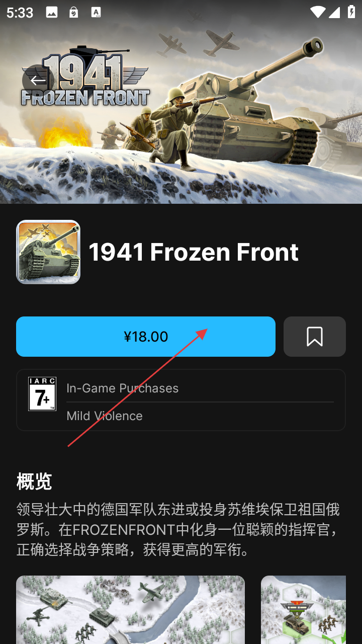Screen dimensions: 362x644
Task: Tap the Chinese game description paragraph
Action: [x=178, y=530]
